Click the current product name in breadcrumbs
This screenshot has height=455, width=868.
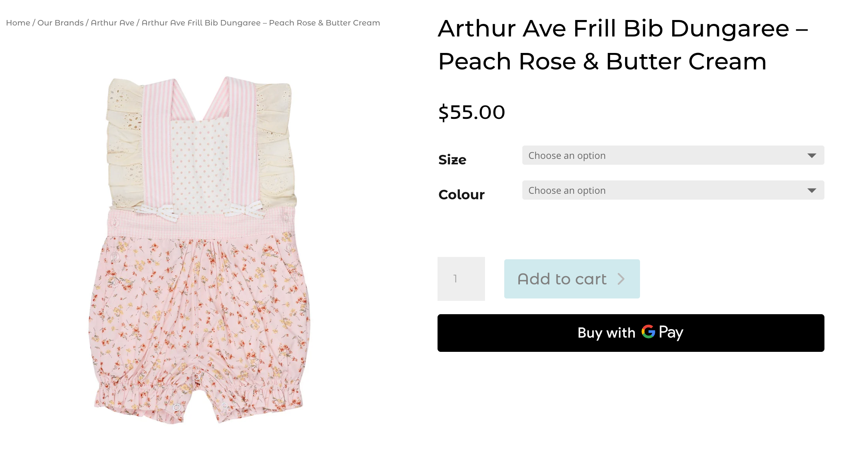(261, 23)
